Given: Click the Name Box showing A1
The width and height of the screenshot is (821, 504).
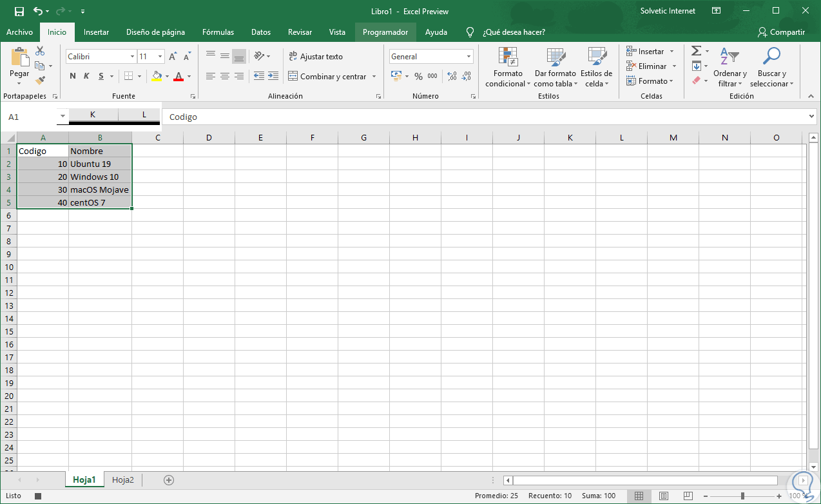Looking at the screenshot, I should 30,117.
